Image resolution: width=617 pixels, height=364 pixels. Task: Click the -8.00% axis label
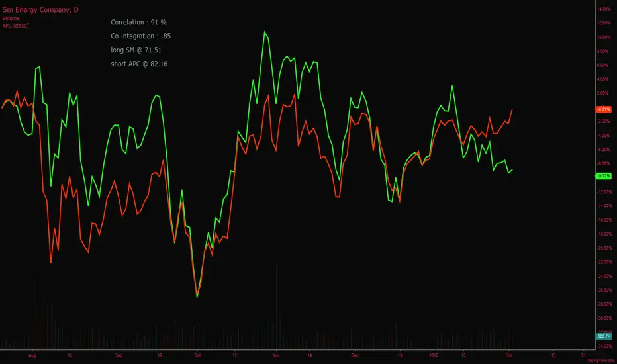[x=604, y=163]
